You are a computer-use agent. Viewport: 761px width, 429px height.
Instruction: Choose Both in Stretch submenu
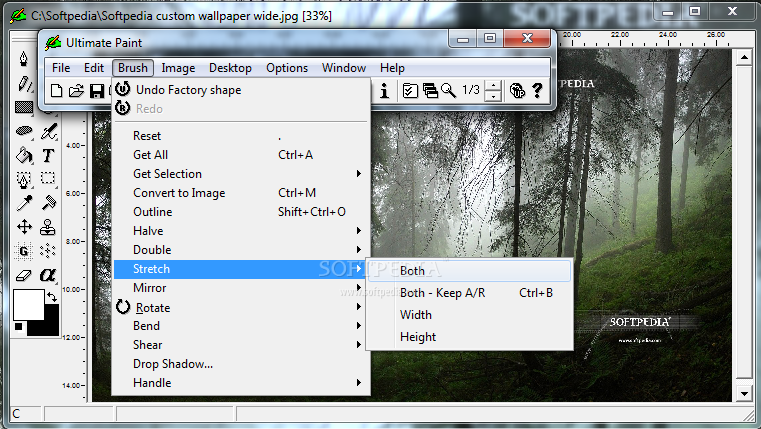(x=469, y=271)
